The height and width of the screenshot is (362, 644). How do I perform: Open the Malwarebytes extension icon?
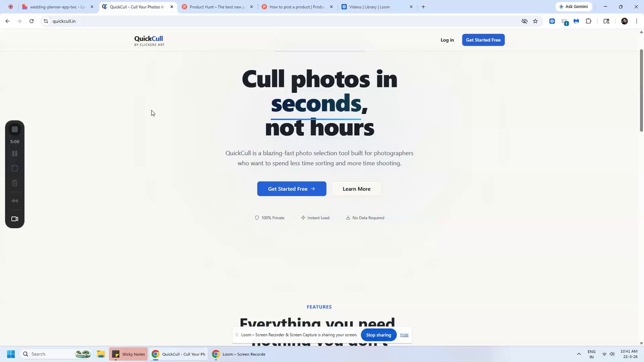click(x=576, y=21)
